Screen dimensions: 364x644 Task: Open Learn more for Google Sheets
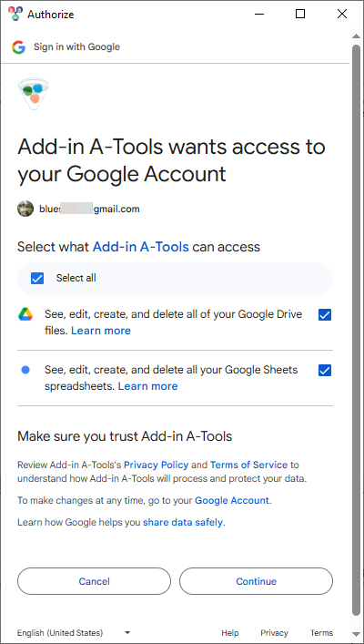[x=147, y=386]
